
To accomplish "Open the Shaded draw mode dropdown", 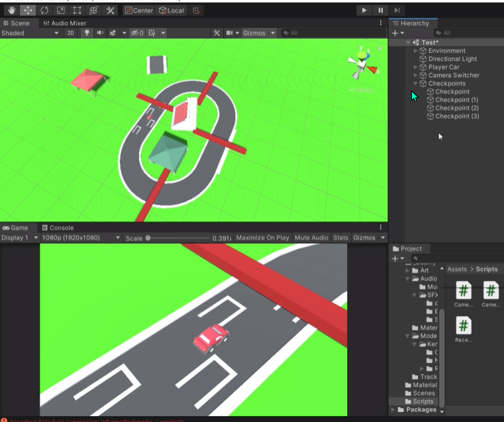I will 30,32.
